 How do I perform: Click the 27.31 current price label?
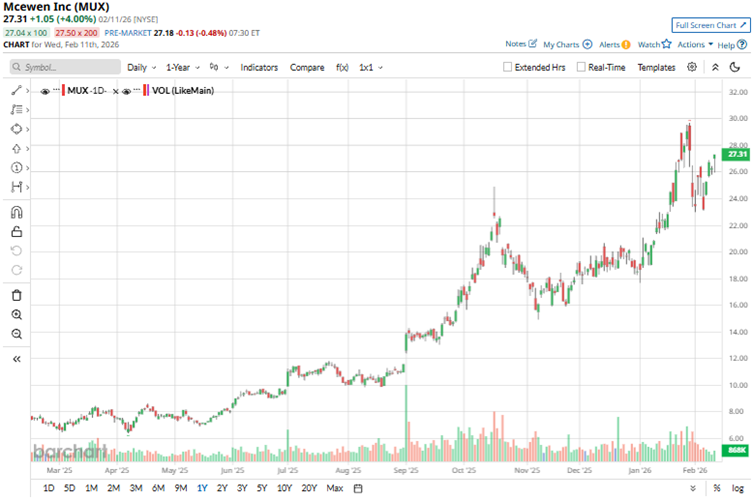pos(736,154)
